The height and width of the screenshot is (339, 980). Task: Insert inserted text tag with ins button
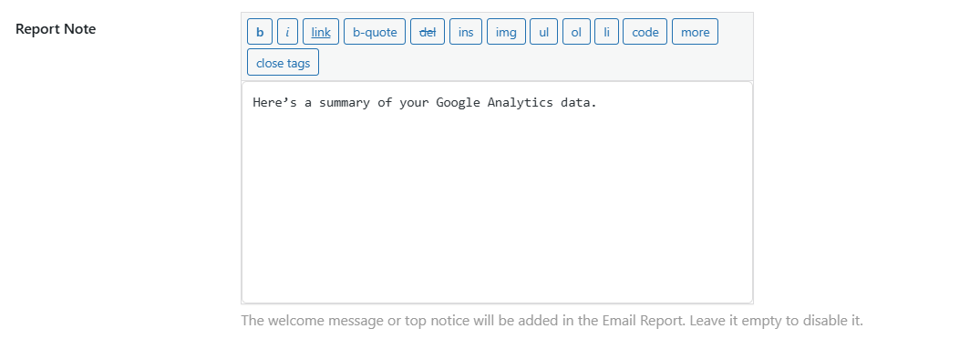click(466, 32)
